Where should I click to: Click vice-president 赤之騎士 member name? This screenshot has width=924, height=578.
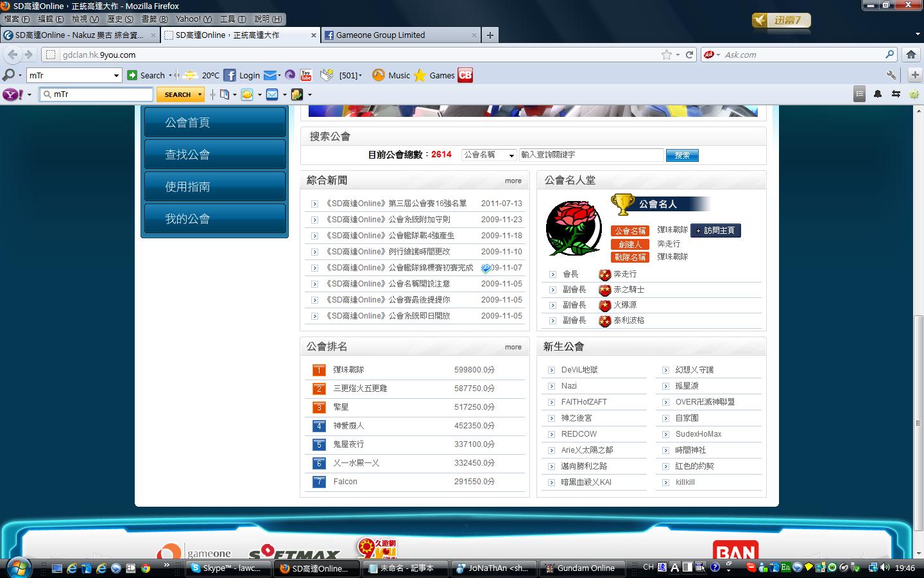629,290
